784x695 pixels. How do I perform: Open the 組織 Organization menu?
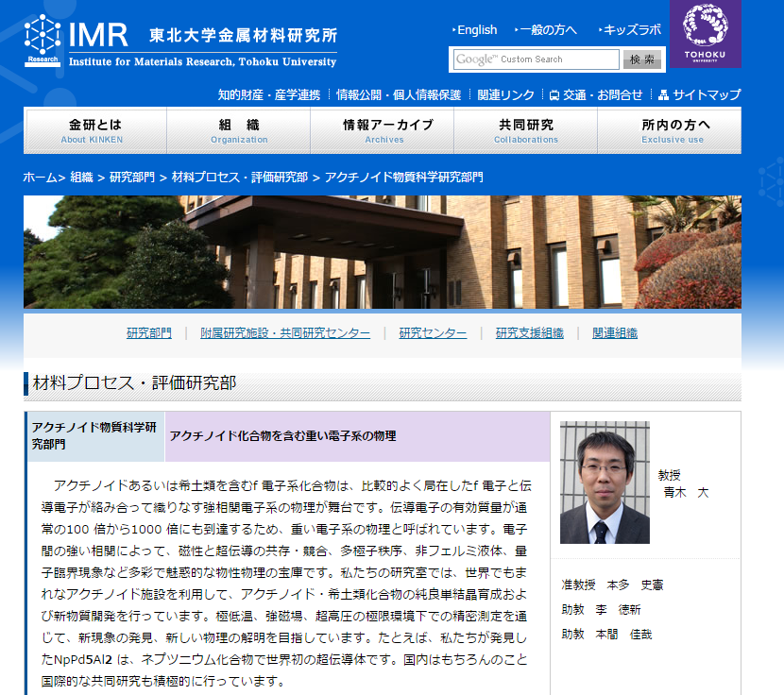[x=239, y=130]
